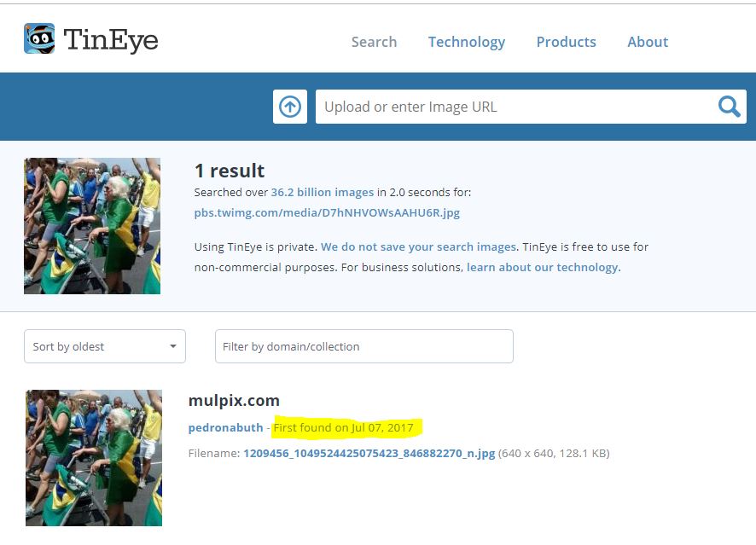Follow learn about our technology link
Viewport: 756px width, 545px height.
544,268
